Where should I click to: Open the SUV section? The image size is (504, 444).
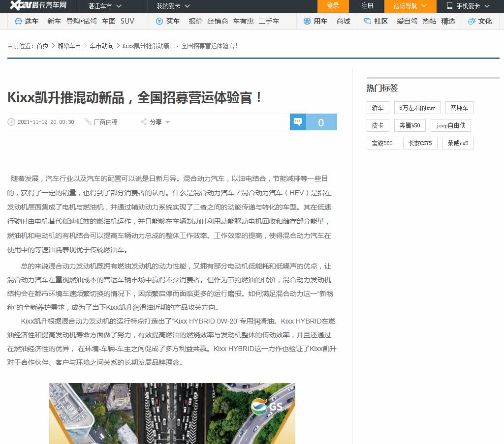127,21
